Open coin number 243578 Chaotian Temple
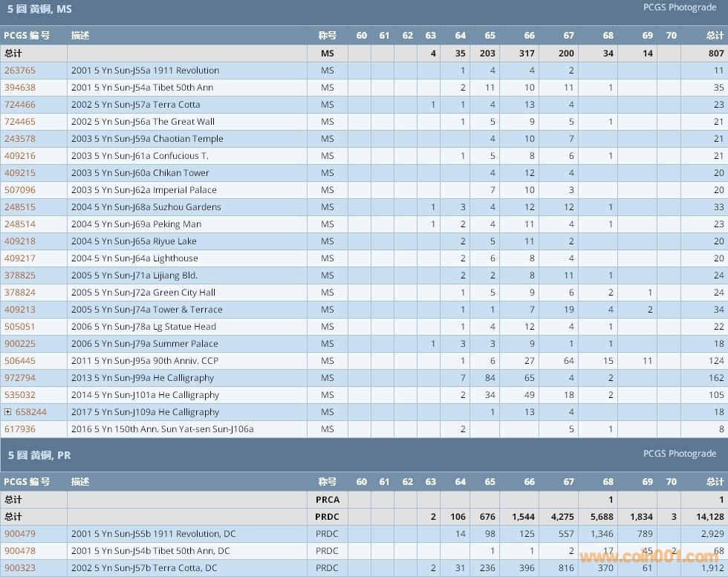This screenshot has width=728, height=577. (x=20, y=139)
